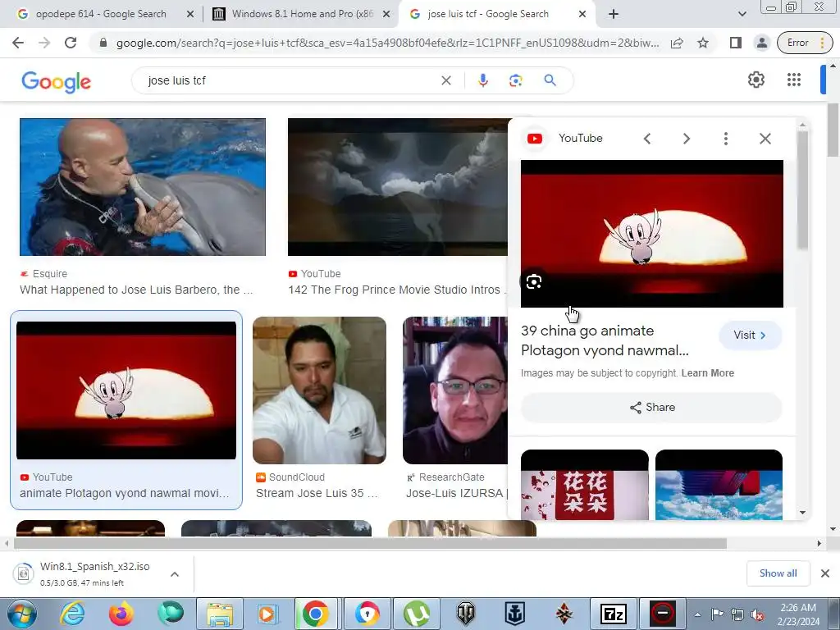Click the large sunset preview image
The image size is (840, 630).
coord(652,234)
